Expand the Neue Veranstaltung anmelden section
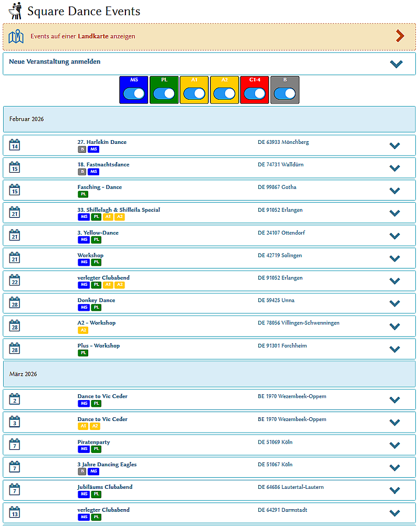420x526 pixels. click(x=396, y=64)
